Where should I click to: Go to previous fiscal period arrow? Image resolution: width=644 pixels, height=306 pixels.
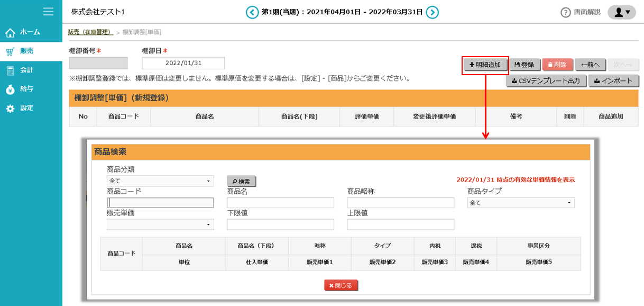coord(252,12)
